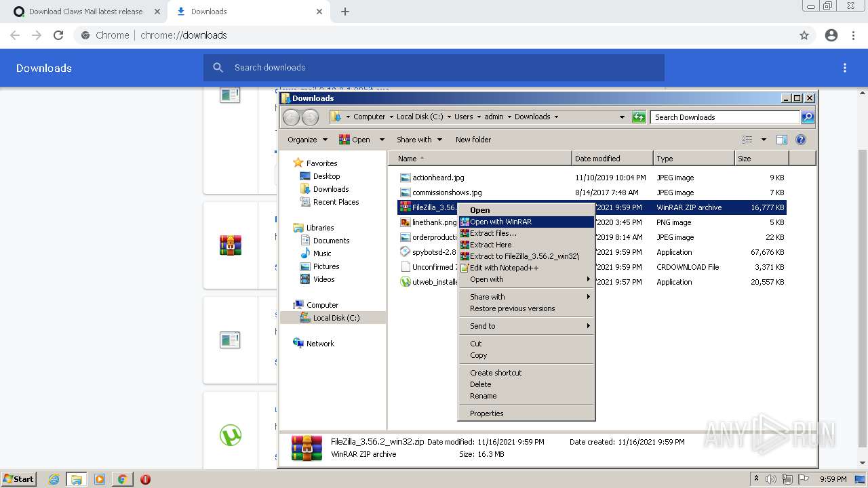
Task: Open the Music library
Action: pos(322,253)
